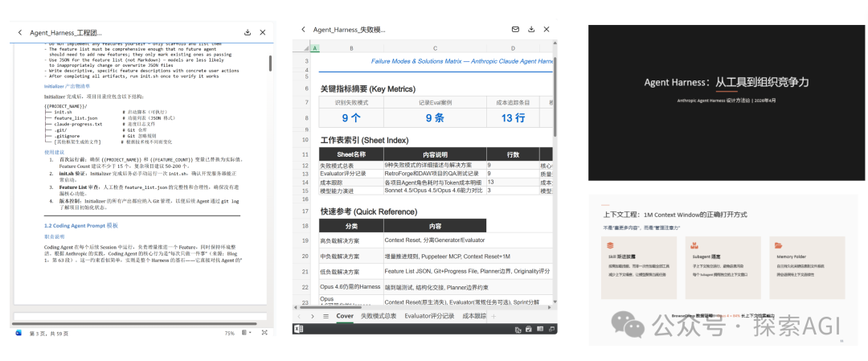868x361 pixels.
Task: Go back from the Agent_Harness_失败模 spreadsheet viewer
Action: click(x=303, y=29)
